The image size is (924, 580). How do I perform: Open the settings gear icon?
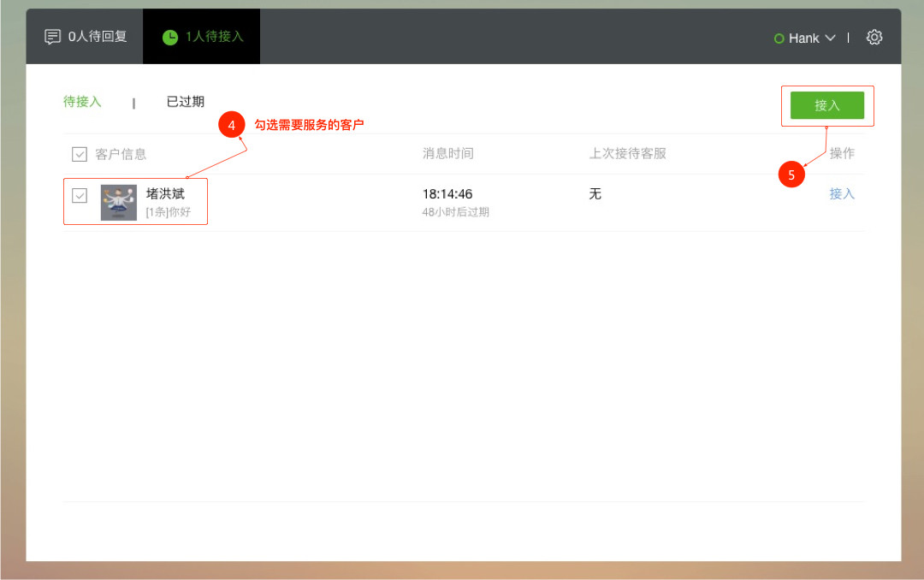click(874, 37)
